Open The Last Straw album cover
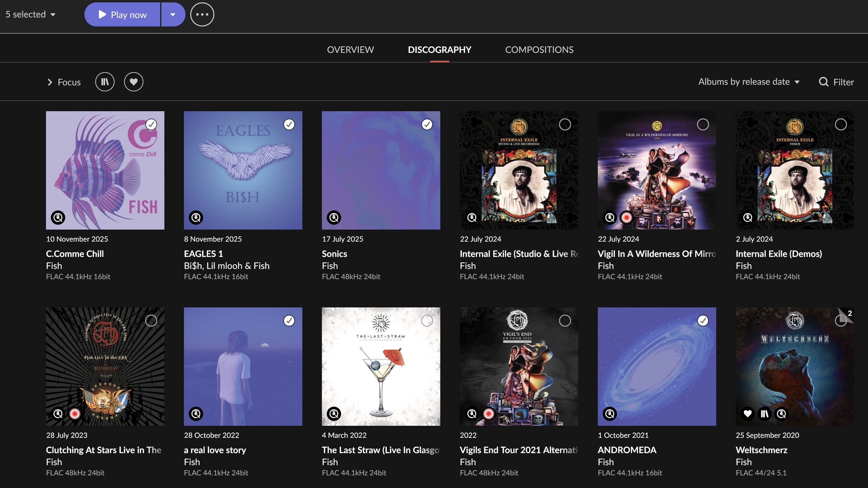This screenshot has width=868, height=488. (x=381, y=366)
